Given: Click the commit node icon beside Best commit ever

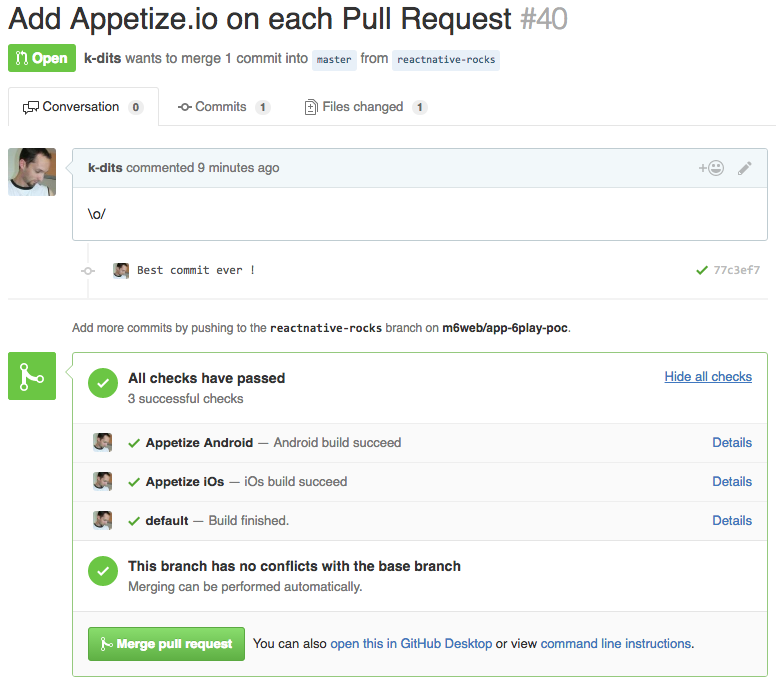Looking at the screenshot, I should click(x=88, y=271).
